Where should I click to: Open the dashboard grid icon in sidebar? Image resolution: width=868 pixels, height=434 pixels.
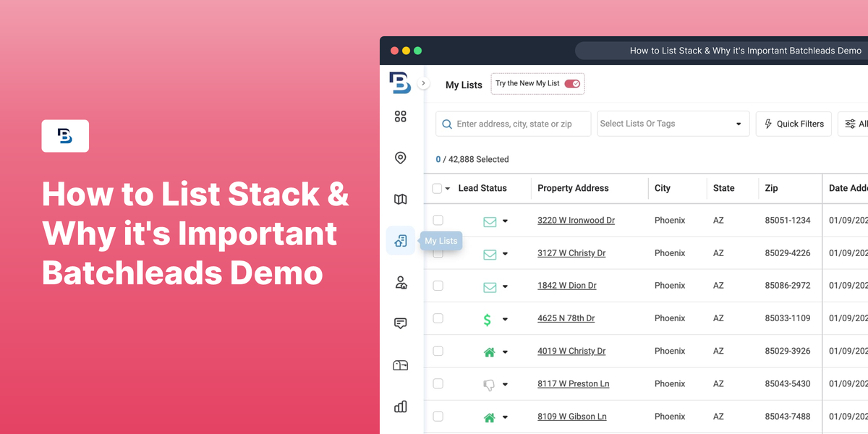tap(401, 116)
